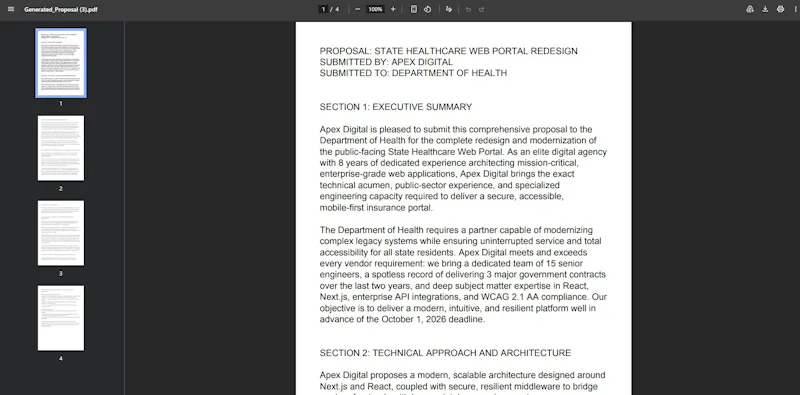Click the undo arrow in the toolbar
The image size is (800, 395).
point(468,9)
